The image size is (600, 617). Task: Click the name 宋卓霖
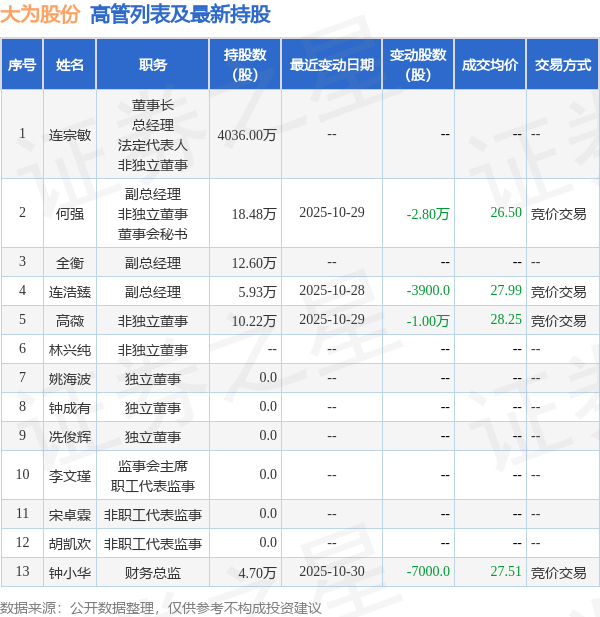(x=70, y=515)
